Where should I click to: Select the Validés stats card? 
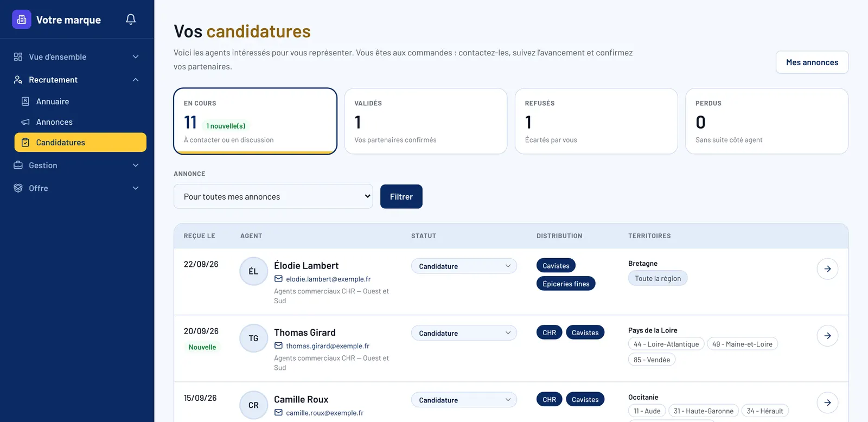click(426, 122)
